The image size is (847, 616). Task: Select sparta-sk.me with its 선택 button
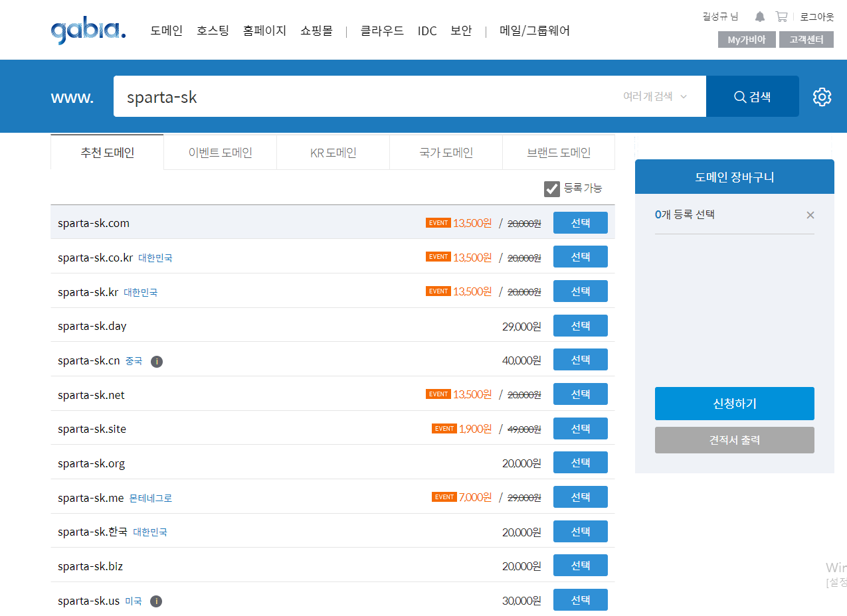(x=581, y=497)
